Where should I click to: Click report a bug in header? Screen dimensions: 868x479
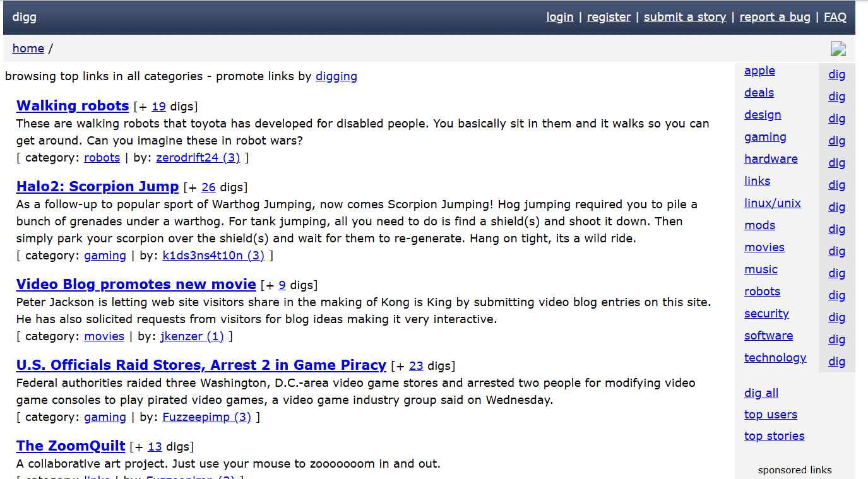tap(775, 17)
